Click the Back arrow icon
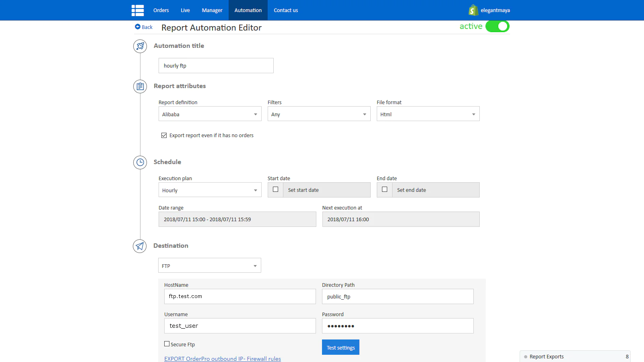Image resolution: width=644 pixels, height=362 pixels. click(x=138, y=27)
